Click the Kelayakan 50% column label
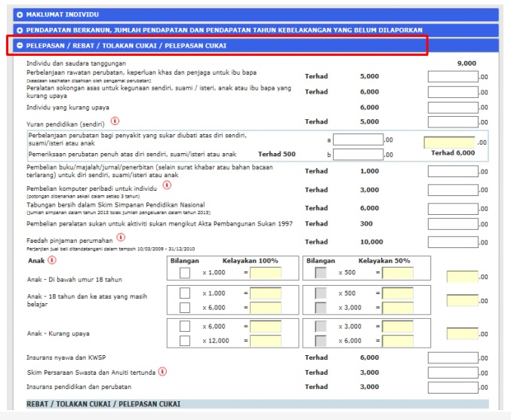 click(x=384, y=261)
